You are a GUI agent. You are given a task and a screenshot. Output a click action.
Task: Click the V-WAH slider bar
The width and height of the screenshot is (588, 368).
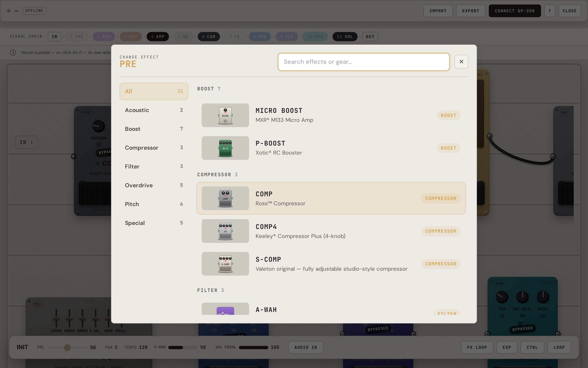point(183,347)
